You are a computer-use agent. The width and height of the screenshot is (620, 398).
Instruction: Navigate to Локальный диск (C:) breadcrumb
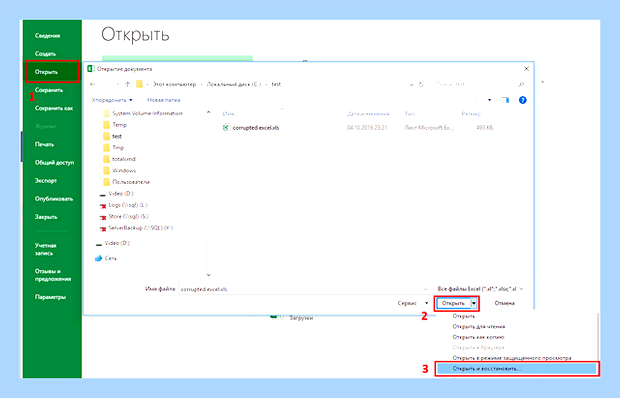tap(234, 84)
